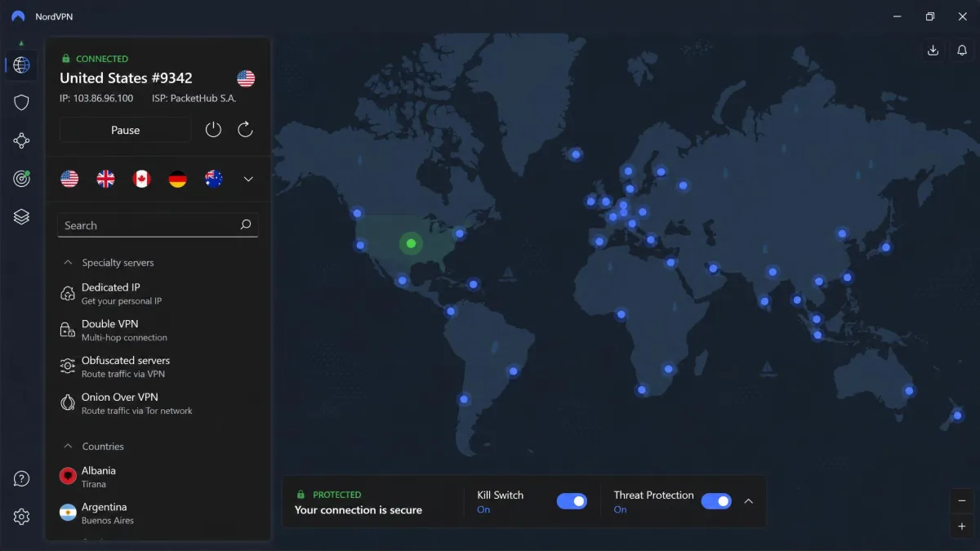Click 'Your connection is secure' text
The image size is (980, 551).
[359, 510]
